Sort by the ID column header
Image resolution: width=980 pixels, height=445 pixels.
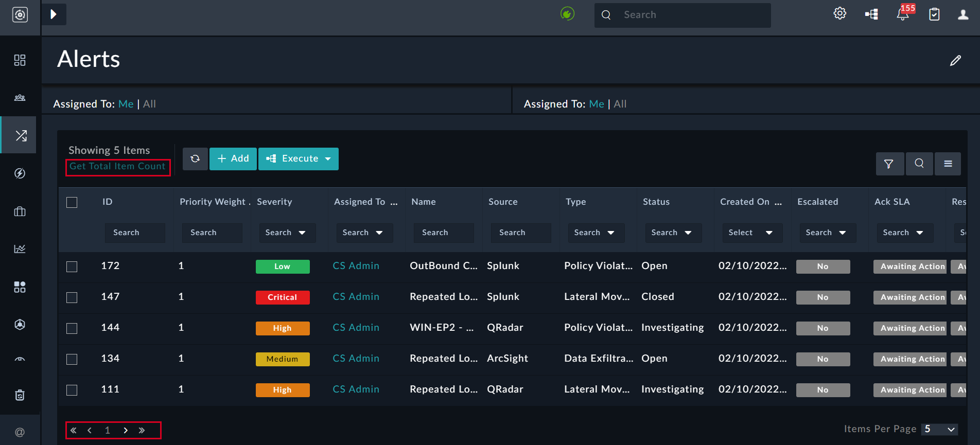tap(107, 202)
